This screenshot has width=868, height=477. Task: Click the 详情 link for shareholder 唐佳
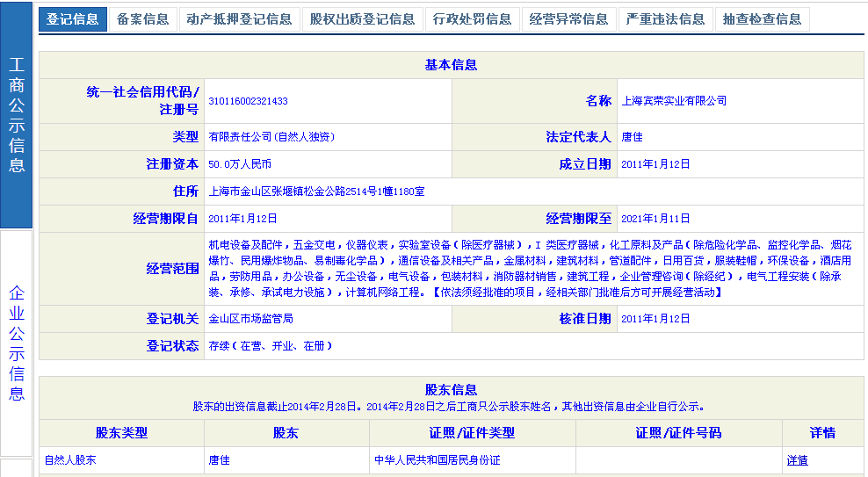pos(797,460)
